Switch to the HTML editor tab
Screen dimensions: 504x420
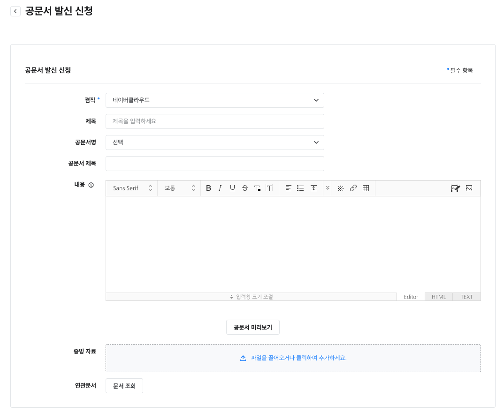[439, 297]
